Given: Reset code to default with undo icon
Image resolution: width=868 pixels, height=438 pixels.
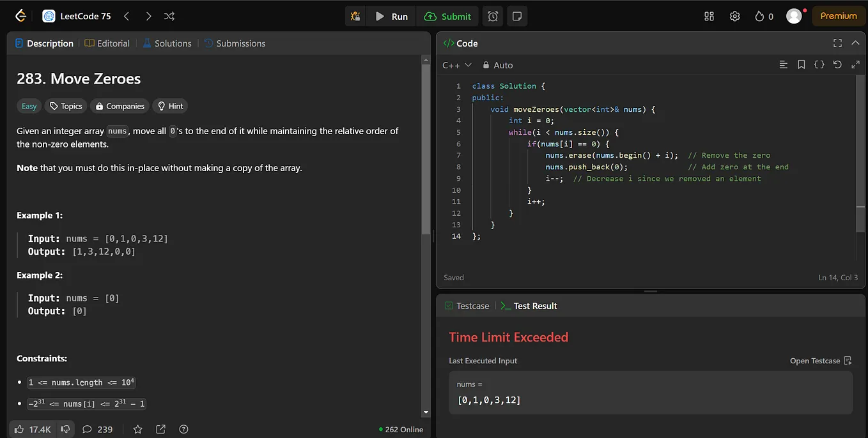Looking at the screenshot, I should (837, 65).
